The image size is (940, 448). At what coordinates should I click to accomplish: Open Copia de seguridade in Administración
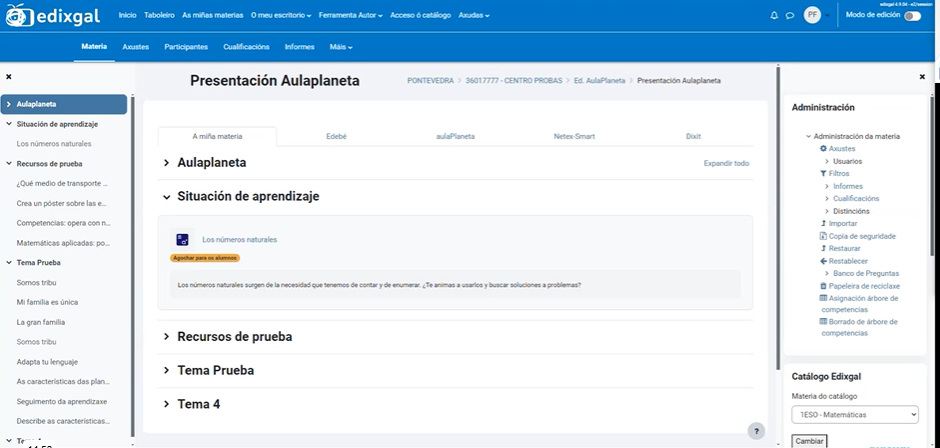(x=862, y=236)
